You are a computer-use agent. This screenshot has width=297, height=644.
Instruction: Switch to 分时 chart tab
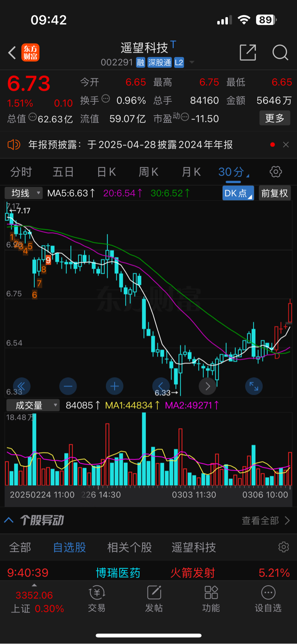pos(21,172)
